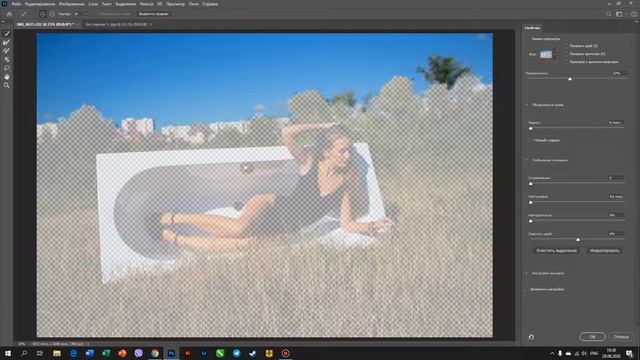Image resolution: width=640 pixels, height=360 pixels.
Task: Click the Cancel button
Action: click(x=621, y=337)
